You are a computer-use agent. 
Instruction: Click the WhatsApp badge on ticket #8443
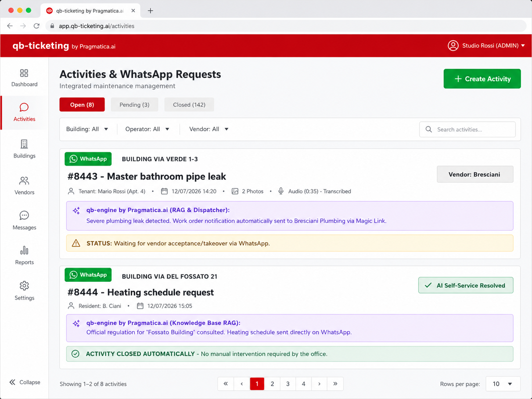[88, 159]
